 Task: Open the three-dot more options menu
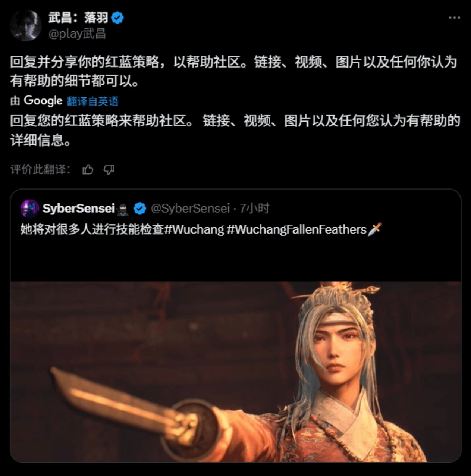coord(454,18)
